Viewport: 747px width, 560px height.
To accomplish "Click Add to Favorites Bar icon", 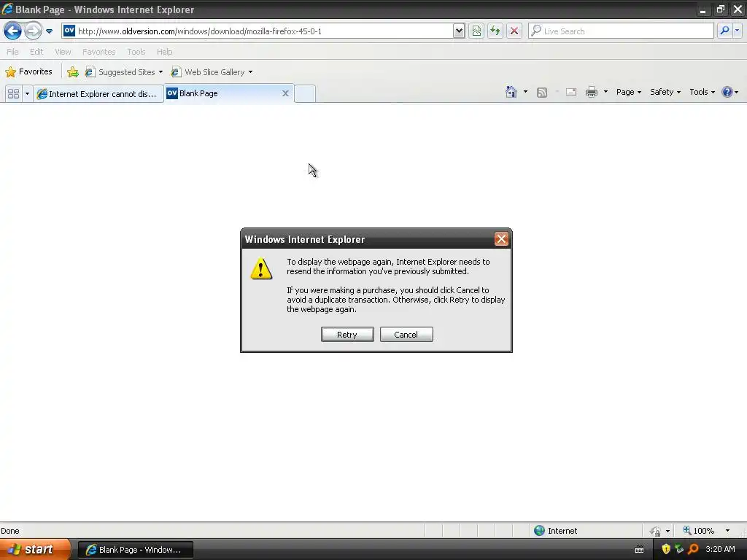I will coord(73,72).
